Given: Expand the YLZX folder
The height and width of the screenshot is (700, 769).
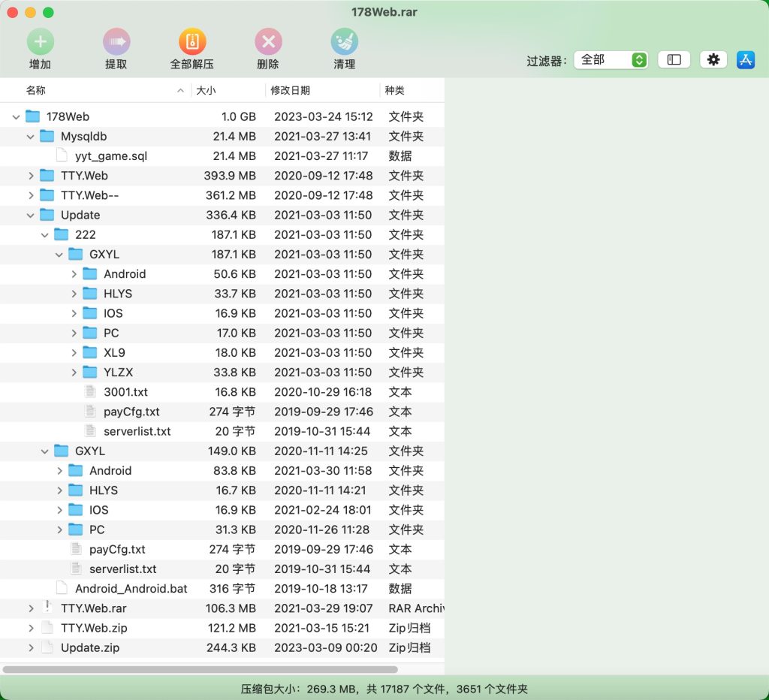Looking at the screenshot, I should pos(74,373).
